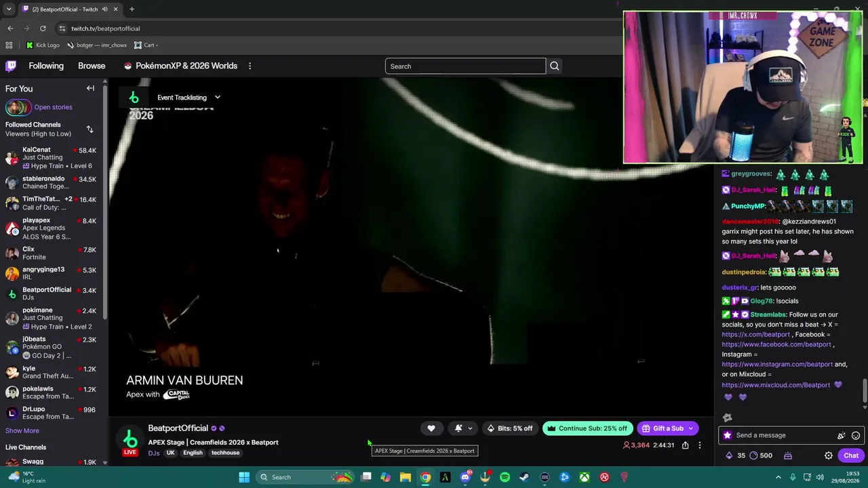Sort followed channels by viewers

click(90, 129)
